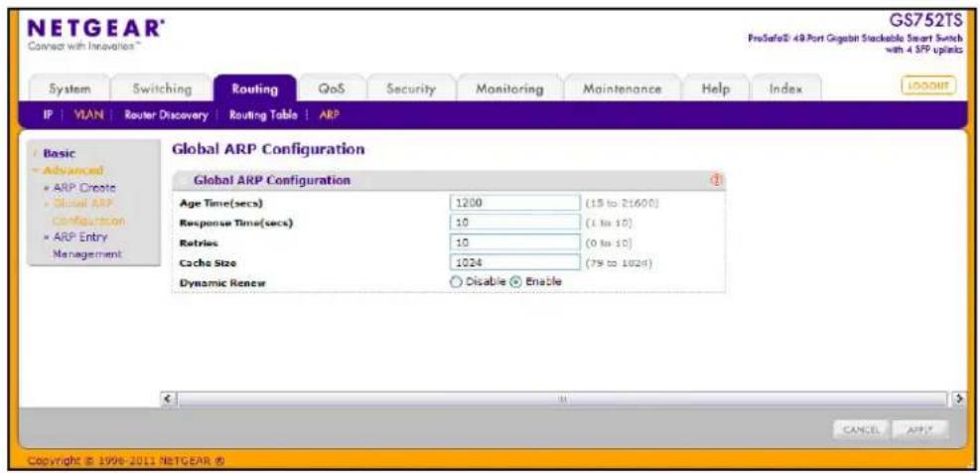Click the Global ARP Configuration page heading
This screenshot has width=980, height=473.
point(267,150)
